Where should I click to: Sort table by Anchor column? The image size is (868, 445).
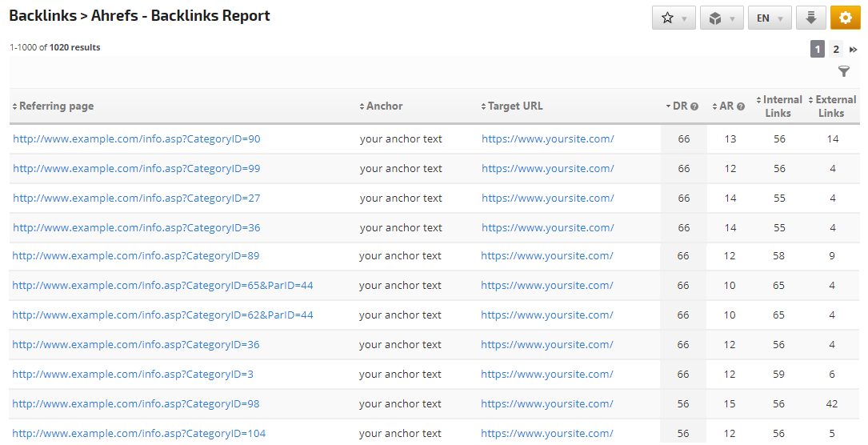coord(384,106)
